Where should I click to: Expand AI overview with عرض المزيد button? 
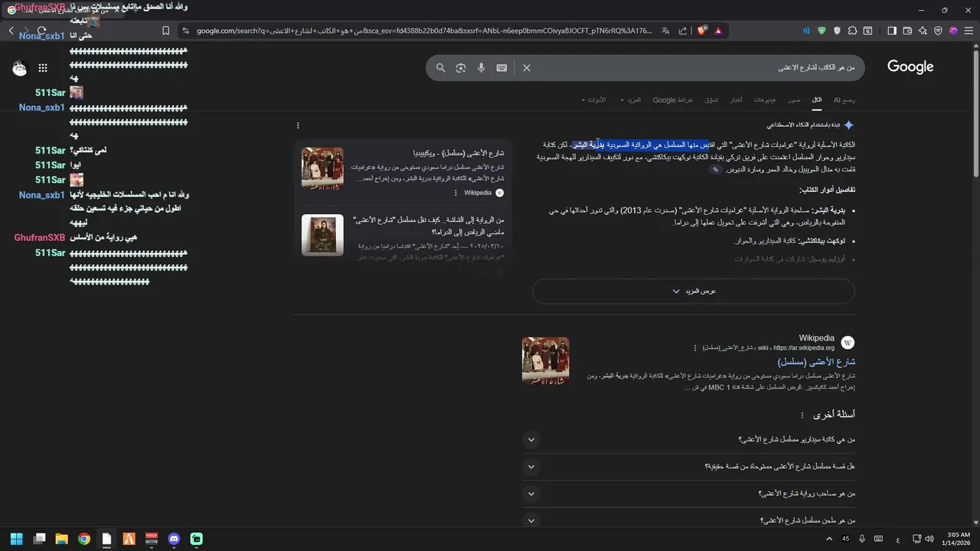coord(694,291)
